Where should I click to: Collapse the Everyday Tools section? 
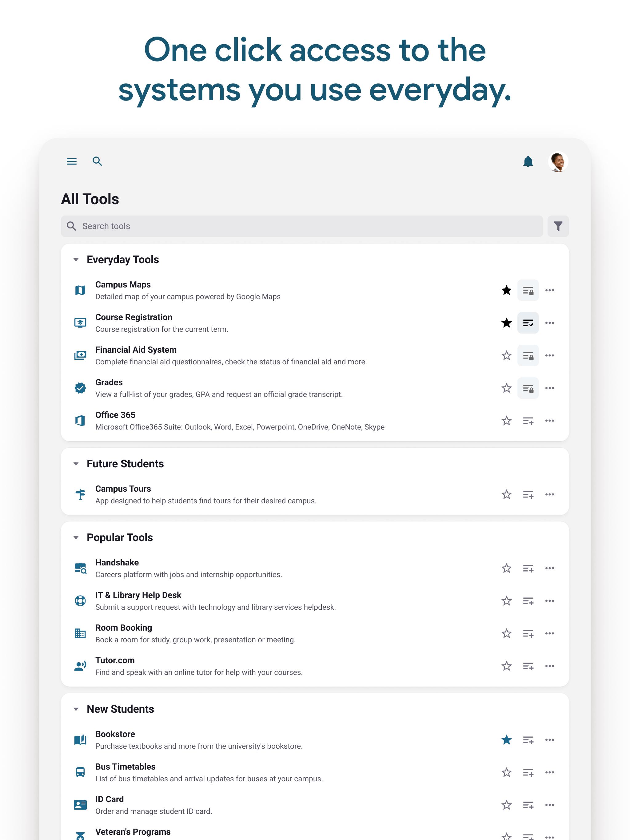pyautogui.click(x=76, y=260)
